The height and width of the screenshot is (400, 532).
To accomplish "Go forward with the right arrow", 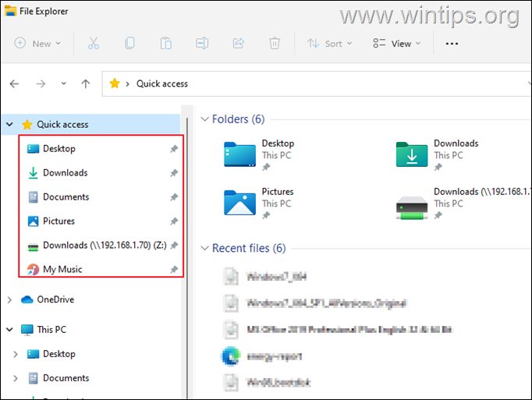I will tap(41, 83).
